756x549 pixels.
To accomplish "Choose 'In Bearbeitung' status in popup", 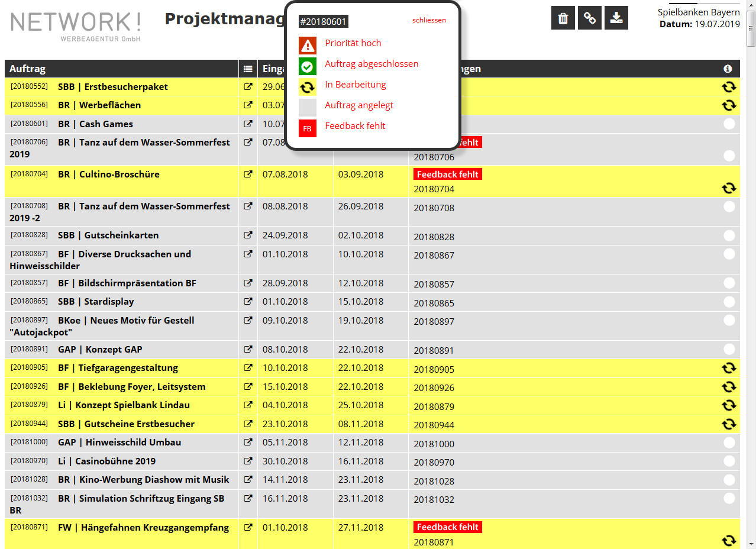I will click(355, 85).
